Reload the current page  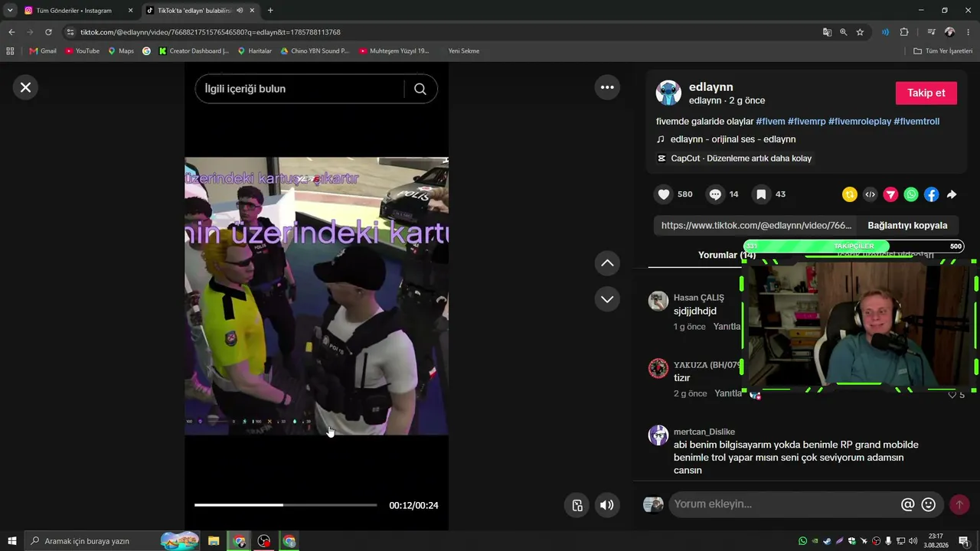(x=48, y=32)
